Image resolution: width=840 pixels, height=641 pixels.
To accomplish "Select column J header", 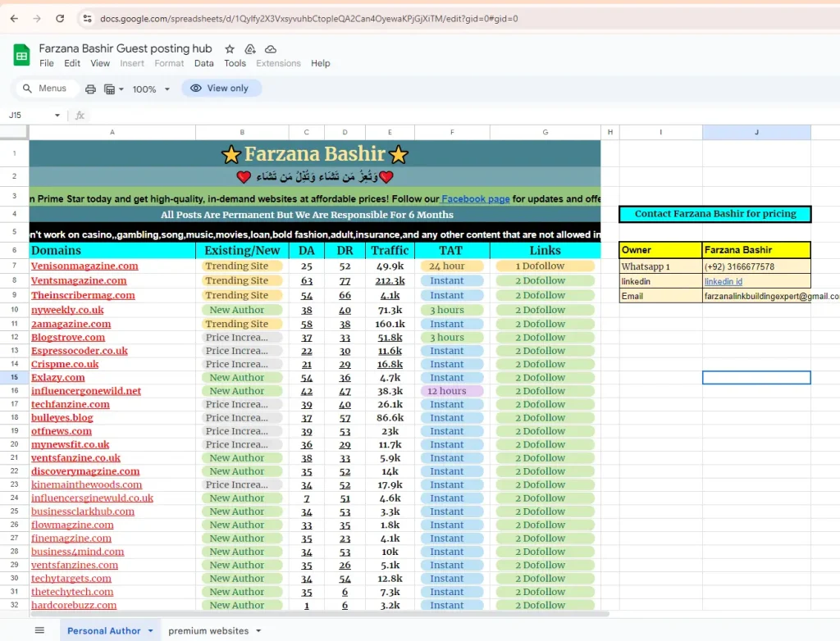I will 756,132.
